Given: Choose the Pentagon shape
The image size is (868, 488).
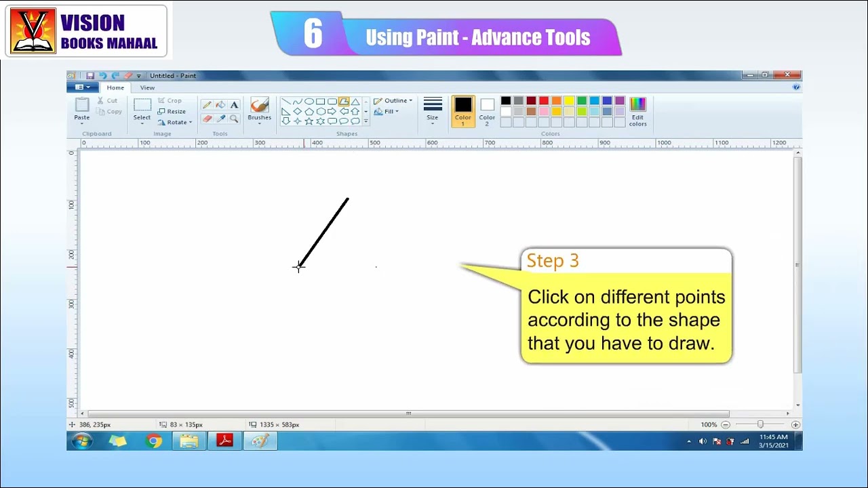Looking at the screenshot, I should click(309, 112).
